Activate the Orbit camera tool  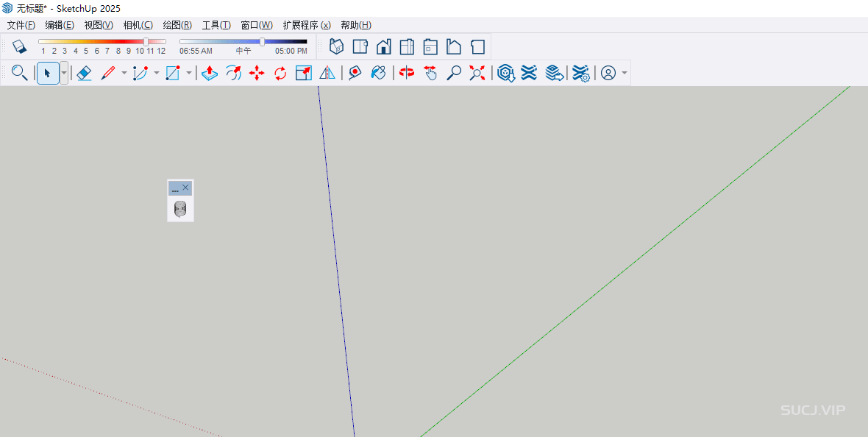pos(407,73)
